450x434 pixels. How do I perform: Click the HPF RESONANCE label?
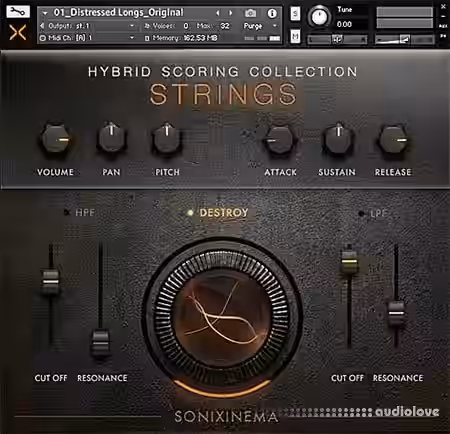point(102,378)
